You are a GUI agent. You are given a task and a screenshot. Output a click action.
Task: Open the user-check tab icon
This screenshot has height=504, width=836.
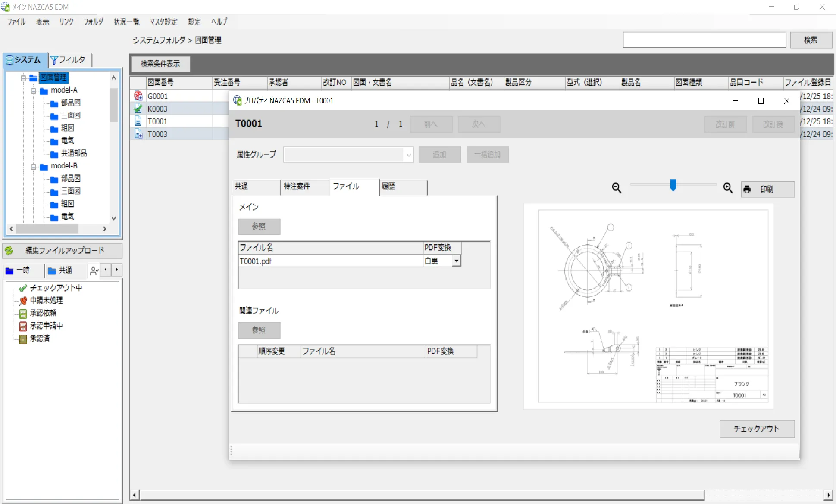point(94,270)
